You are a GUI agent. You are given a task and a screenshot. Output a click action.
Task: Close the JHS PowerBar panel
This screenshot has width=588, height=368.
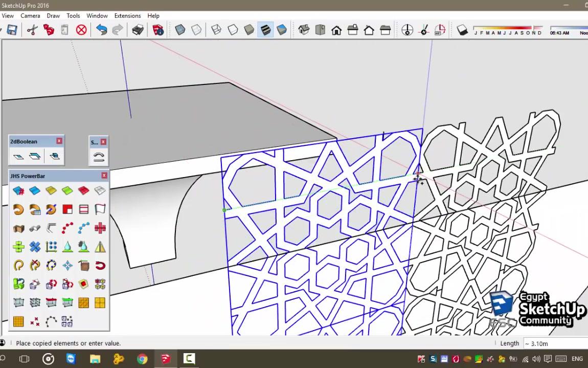point(104,176)
